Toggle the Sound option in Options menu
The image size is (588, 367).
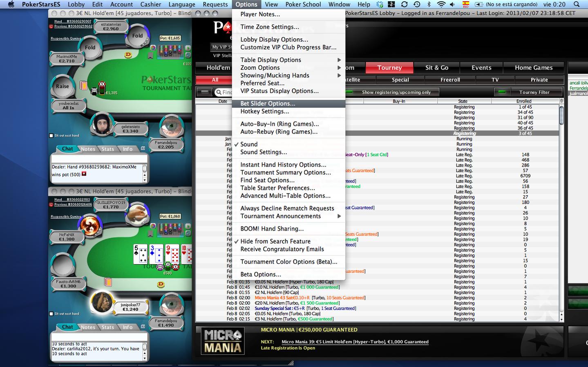288,144
